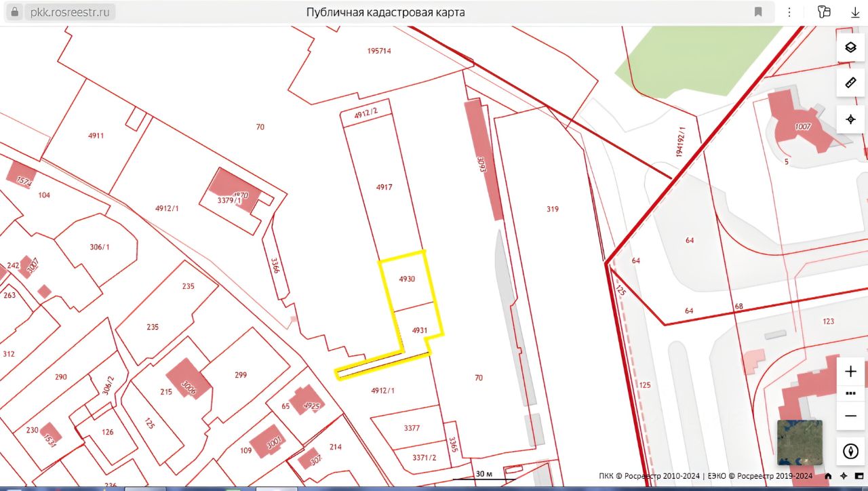Select the yellow-outlined parcel 4930
Image resolution: width=868 pixels, height=491 pixels.
(407, 279)
